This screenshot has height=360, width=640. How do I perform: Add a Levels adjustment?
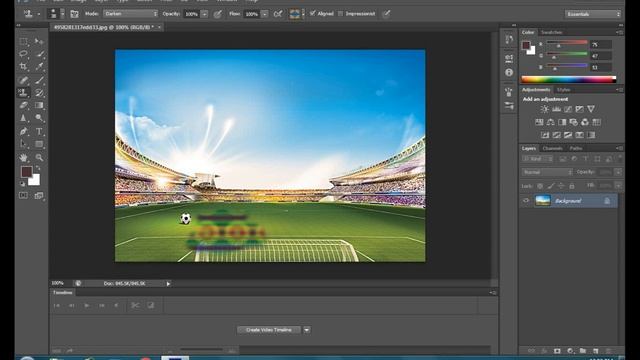[x=556, y=109]
